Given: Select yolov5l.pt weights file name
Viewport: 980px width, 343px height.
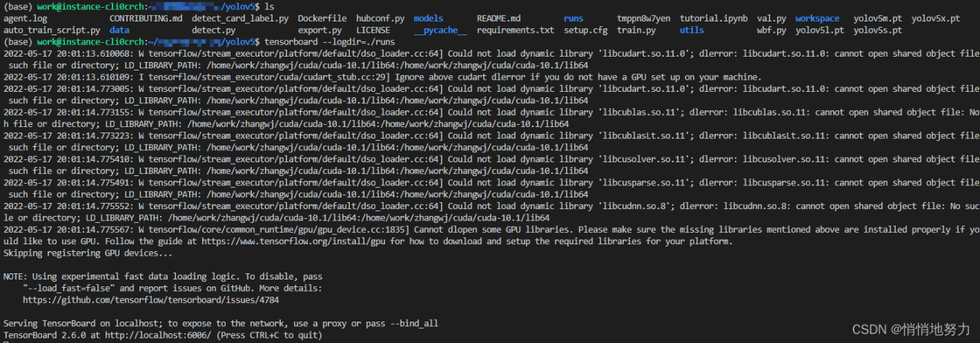Looking at the screenshot, I should click(x=819, y=31).
